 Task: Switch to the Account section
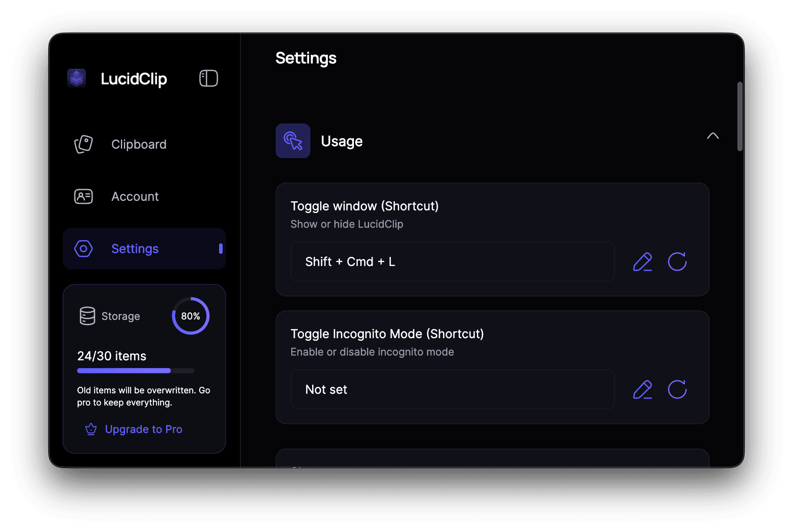point(135,196)
